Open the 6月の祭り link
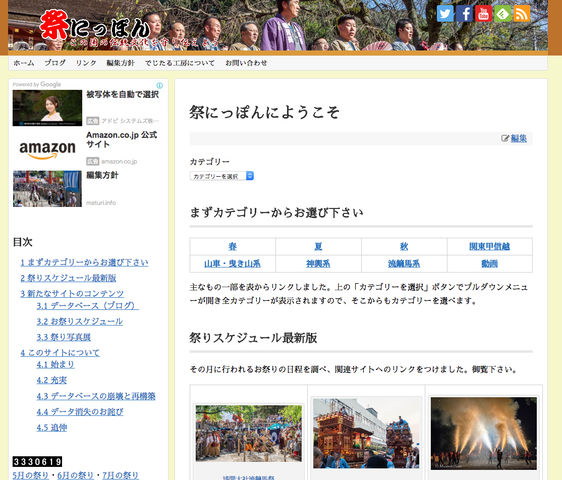The height and width of the screenshot is (480, 562). [76, 475]
